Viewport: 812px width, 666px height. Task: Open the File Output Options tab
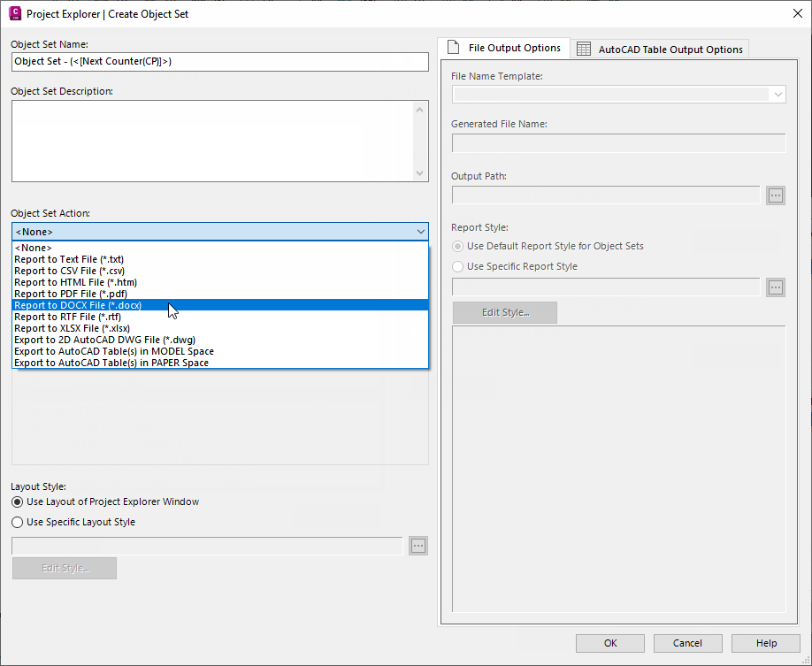505,48
